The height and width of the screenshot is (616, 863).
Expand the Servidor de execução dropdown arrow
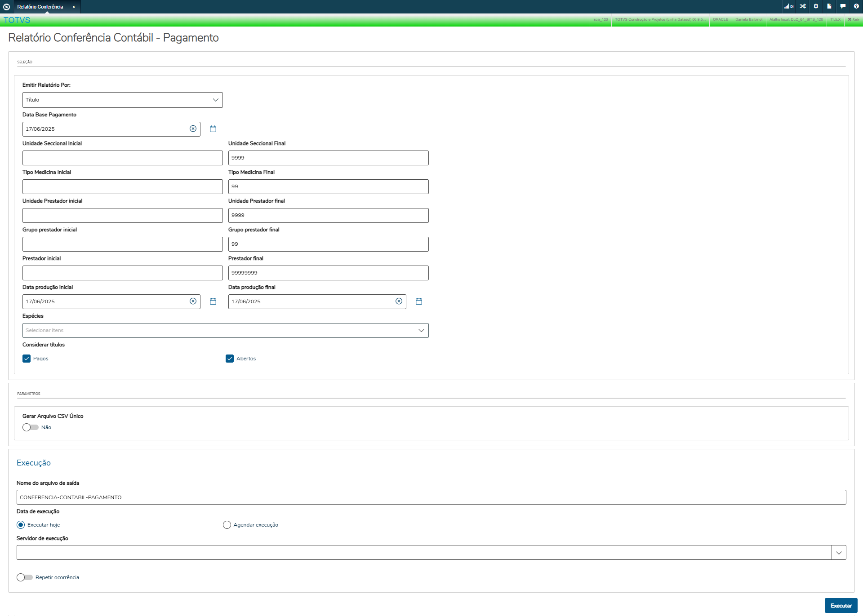(x=839, y=553)
